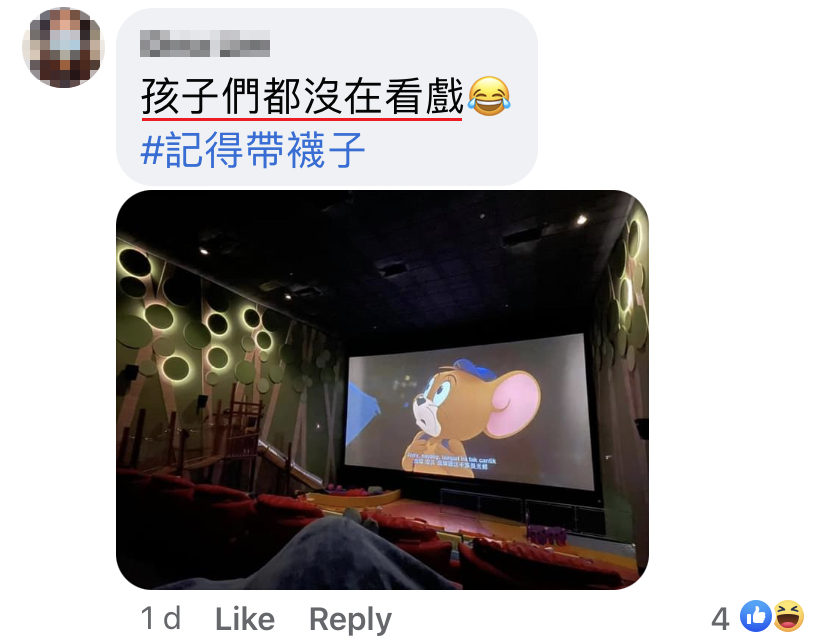Click the laughing Haha reaction icon
The height and width of the screenshot is (643, 828).
(788, 616)
